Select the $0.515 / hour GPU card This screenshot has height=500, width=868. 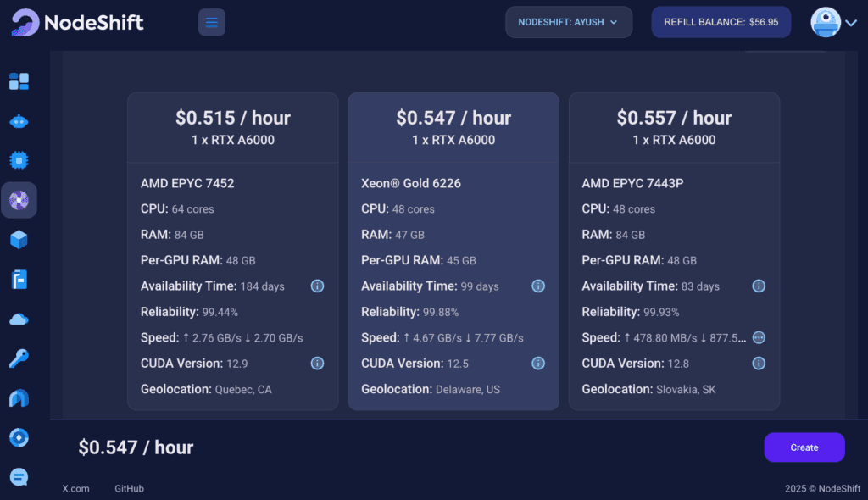(x=233, y=251)
